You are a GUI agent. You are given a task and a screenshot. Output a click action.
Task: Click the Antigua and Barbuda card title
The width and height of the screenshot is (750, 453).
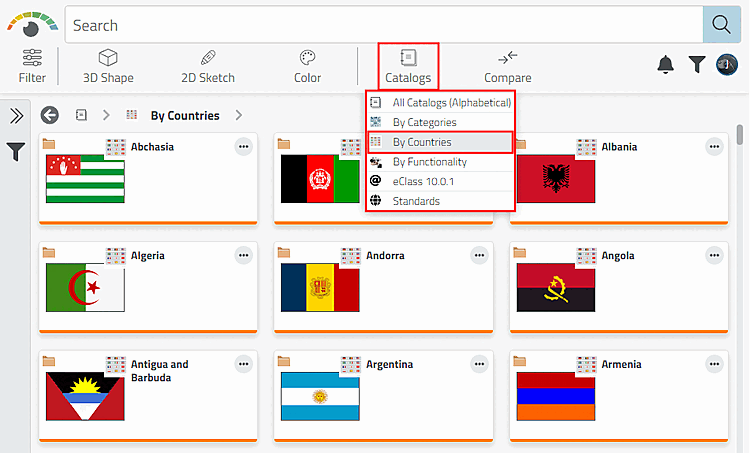pyautogui.click(x=159, y=371)
